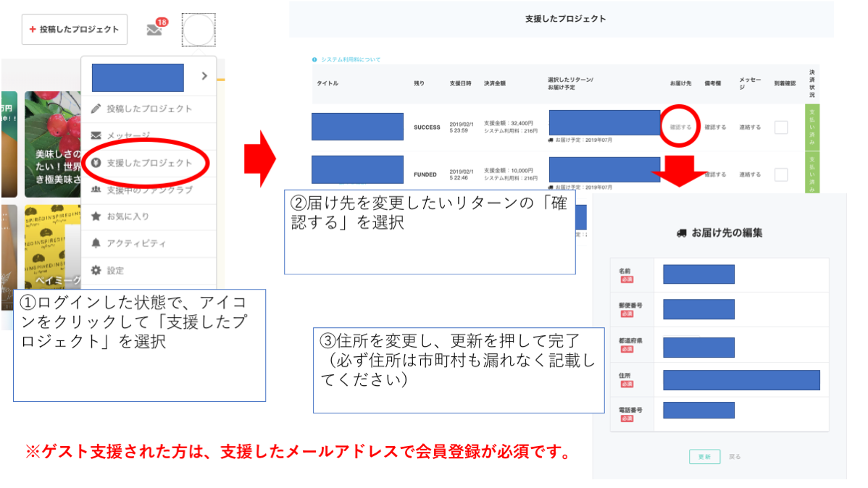The width and height of the screenshot is (868, 488).
Task: Click the 住所 address input field
Action: [741, 380]
